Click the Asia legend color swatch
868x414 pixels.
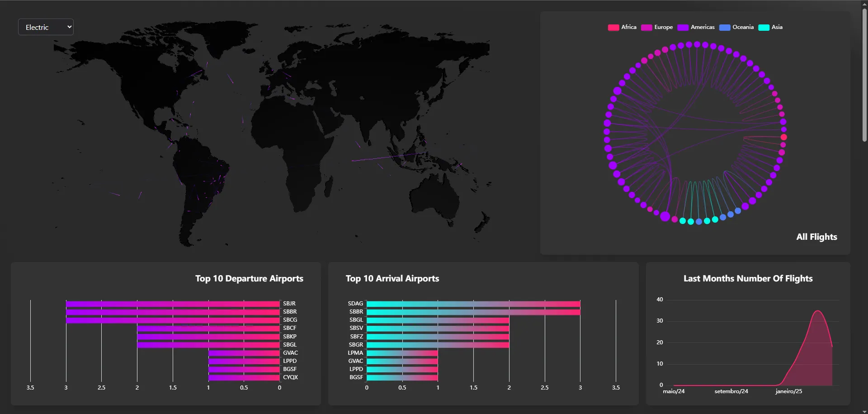[x=764, y=28]
